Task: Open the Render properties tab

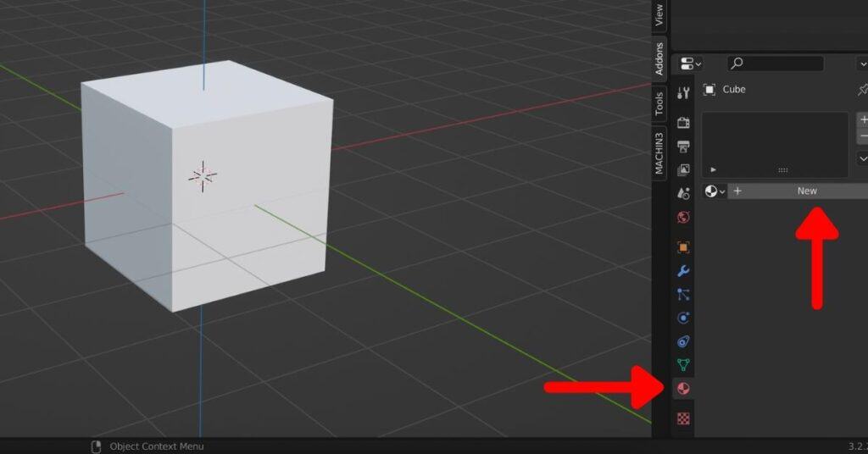Action: point(683,123)
